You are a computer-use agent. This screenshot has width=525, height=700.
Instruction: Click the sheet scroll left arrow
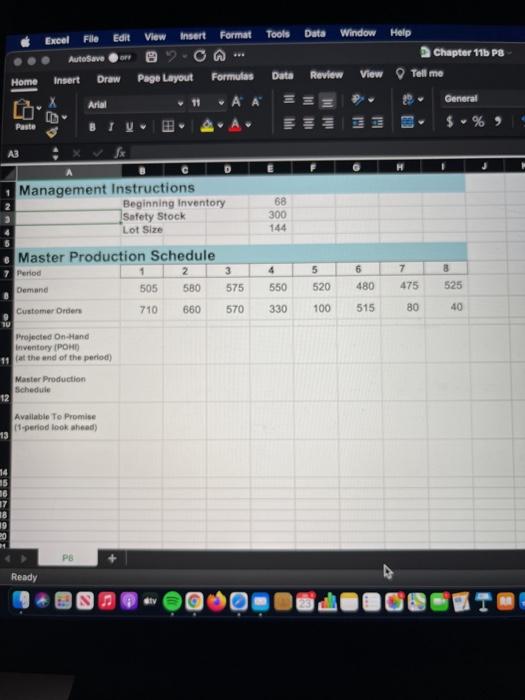click(x=7, y=558)
